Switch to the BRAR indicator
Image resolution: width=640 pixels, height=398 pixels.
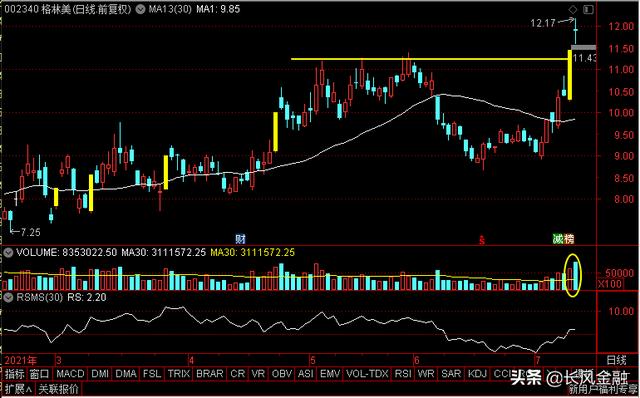point(210,374)
